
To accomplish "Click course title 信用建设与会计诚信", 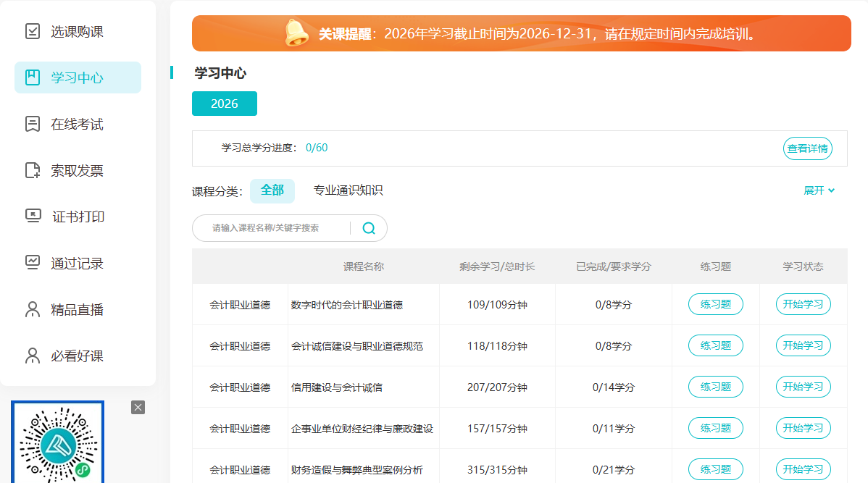I will (337, 387).
